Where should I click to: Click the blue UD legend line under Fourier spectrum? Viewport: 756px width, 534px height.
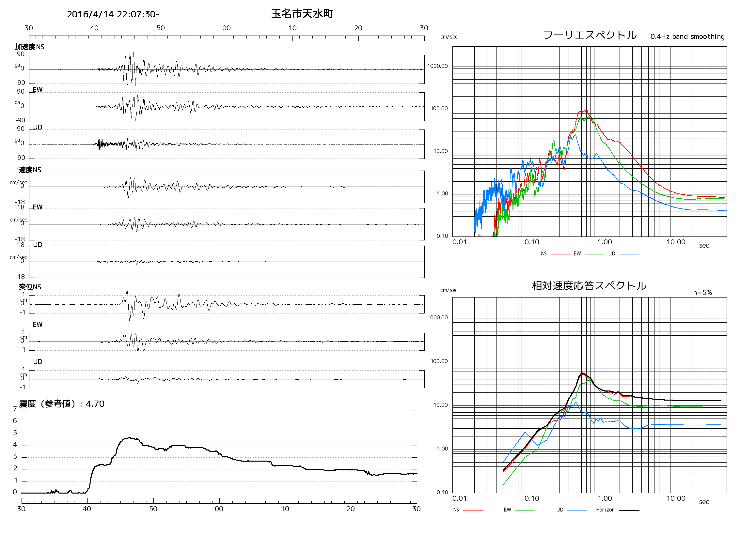click(629, 254)
